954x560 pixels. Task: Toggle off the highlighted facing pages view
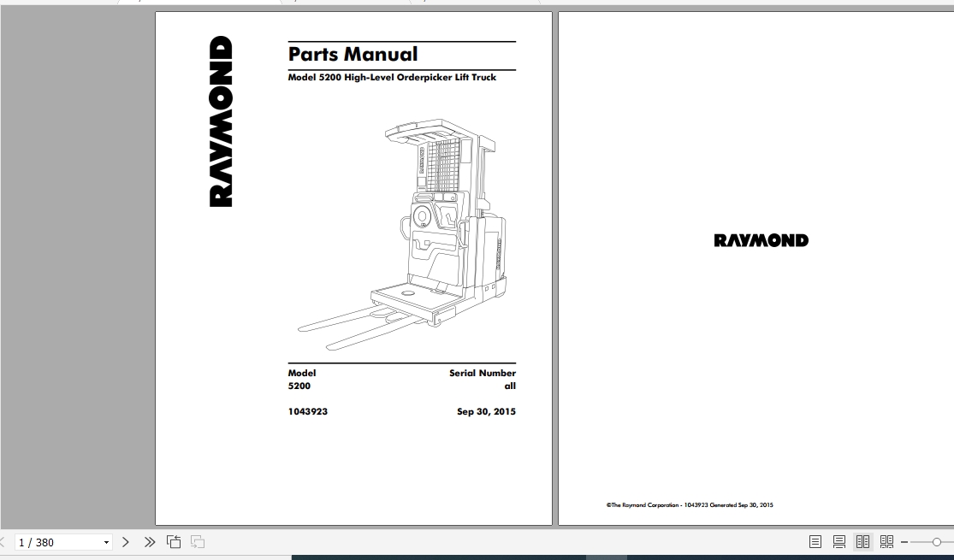click(862, 541)
